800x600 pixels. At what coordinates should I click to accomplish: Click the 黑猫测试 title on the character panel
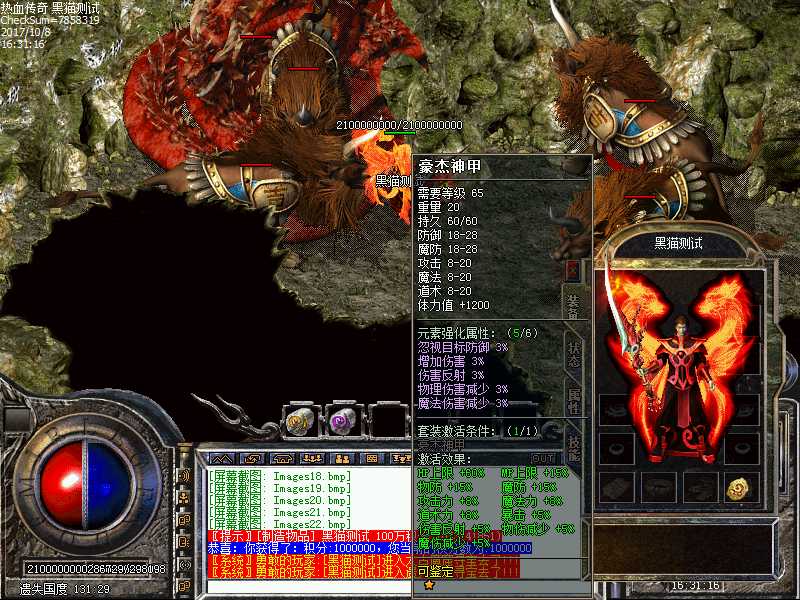point(678,243)
